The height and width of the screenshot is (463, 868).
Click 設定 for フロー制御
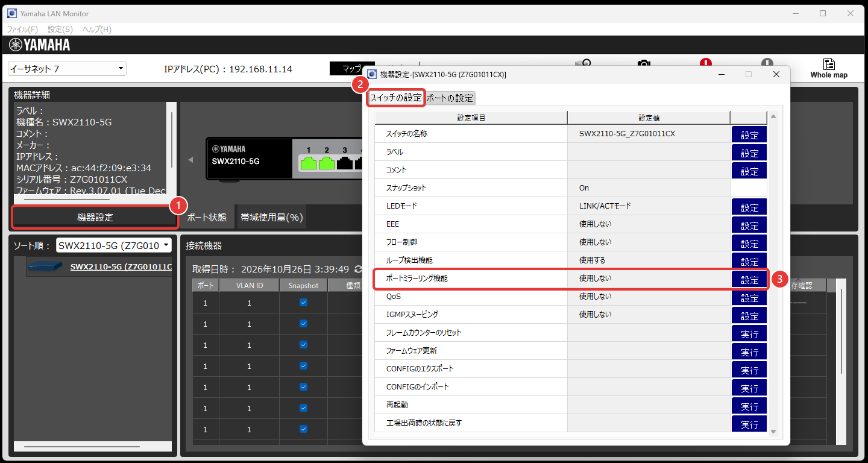(749, 243)
